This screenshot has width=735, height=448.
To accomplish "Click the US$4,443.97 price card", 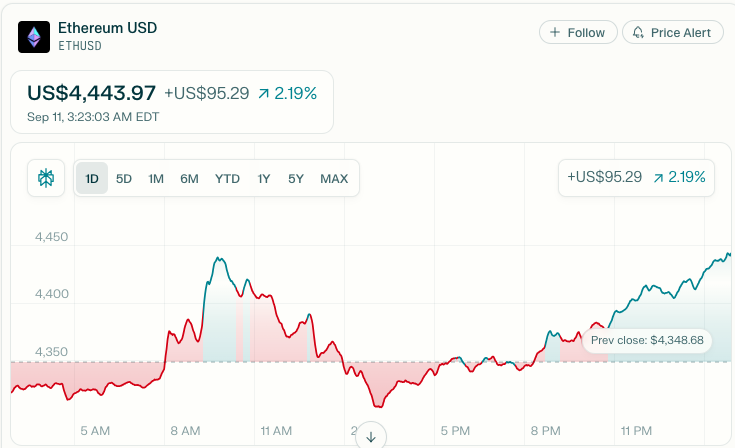I will point(172,101).
